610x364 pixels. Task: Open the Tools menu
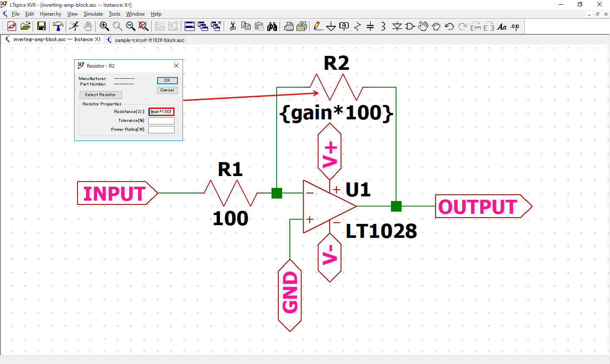tap(114, 14)
